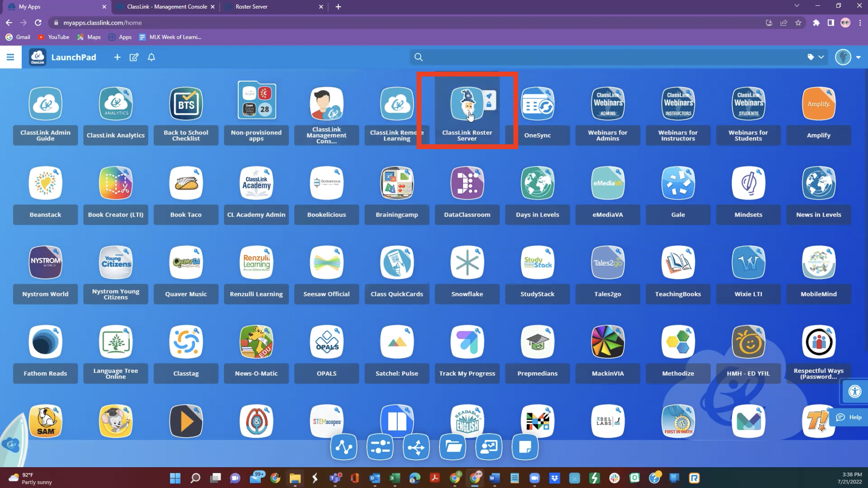Launch the Amplify app tile
The height and width of the screenshot is (488, 868).
coord(818,104)
